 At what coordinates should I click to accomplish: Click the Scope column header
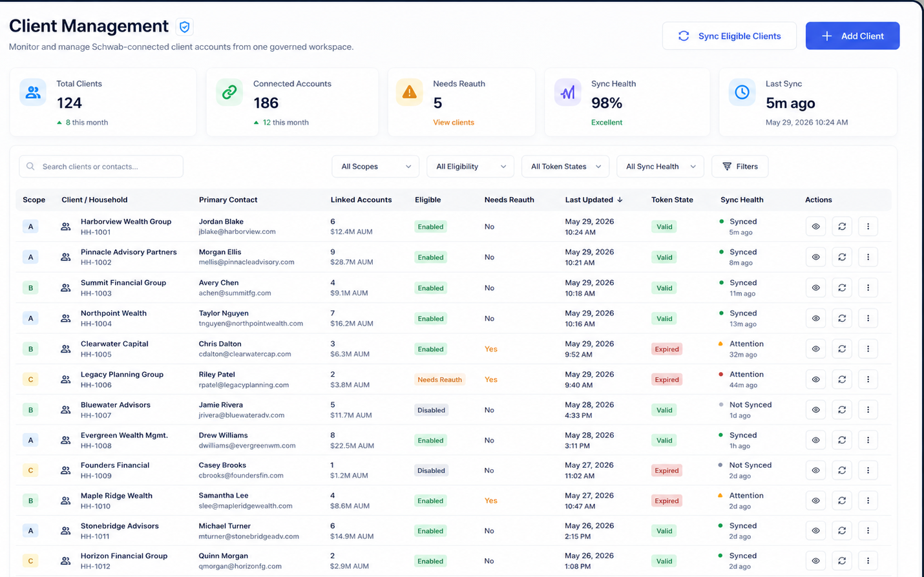point(34,200)
